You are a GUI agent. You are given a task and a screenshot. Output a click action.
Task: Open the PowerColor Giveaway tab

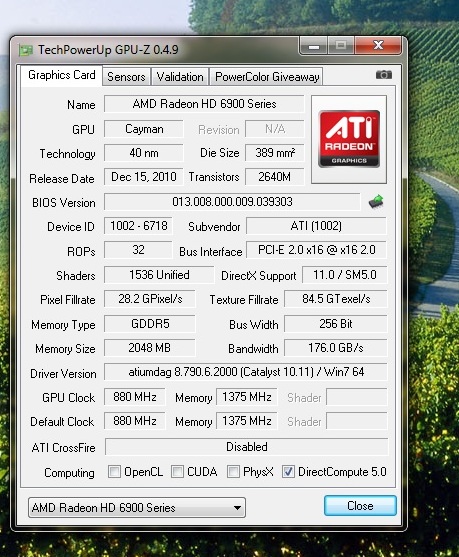click(x=267, y=77)
